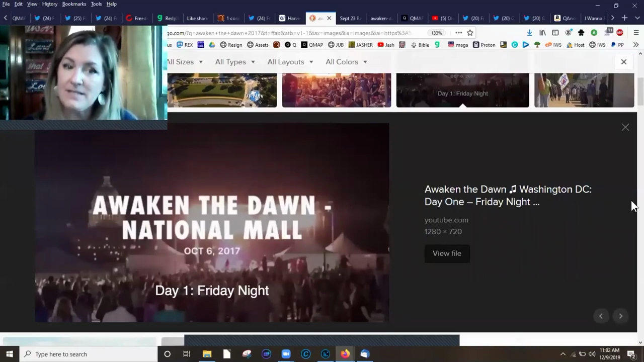Go to the next image result arrow
Screen dimensions: 644x362
pos(620,316)
